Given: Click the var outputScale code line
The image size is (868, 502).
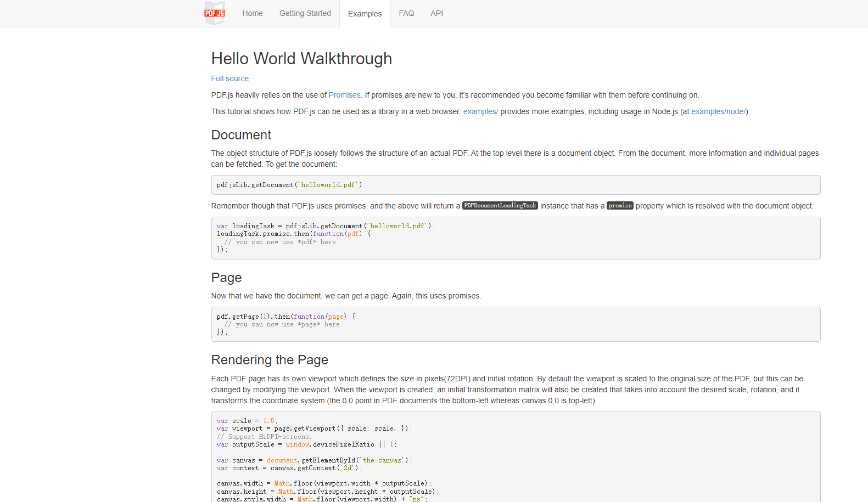Looking at the screenshot, I should pos(306,444).
